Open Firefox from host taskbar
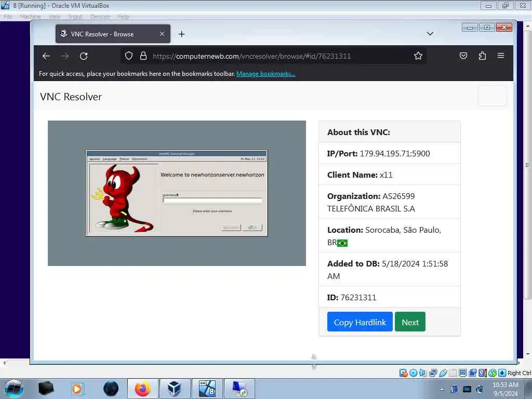 (x=143, y=389)
